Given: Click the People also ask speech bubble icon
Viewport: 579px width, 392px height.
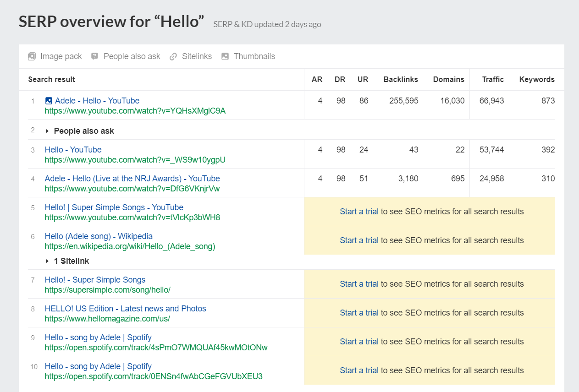Looking at the screenshot, I should [x=94, y=56].
